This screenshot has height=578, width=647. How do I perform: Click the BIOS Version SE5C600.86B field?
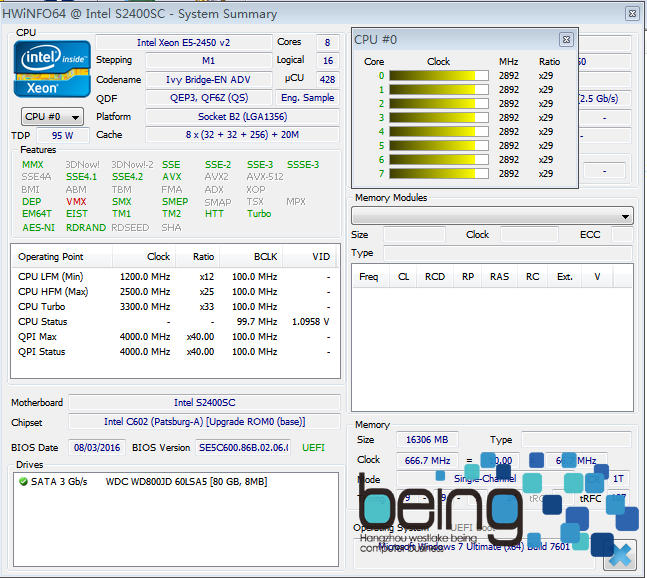243,448
